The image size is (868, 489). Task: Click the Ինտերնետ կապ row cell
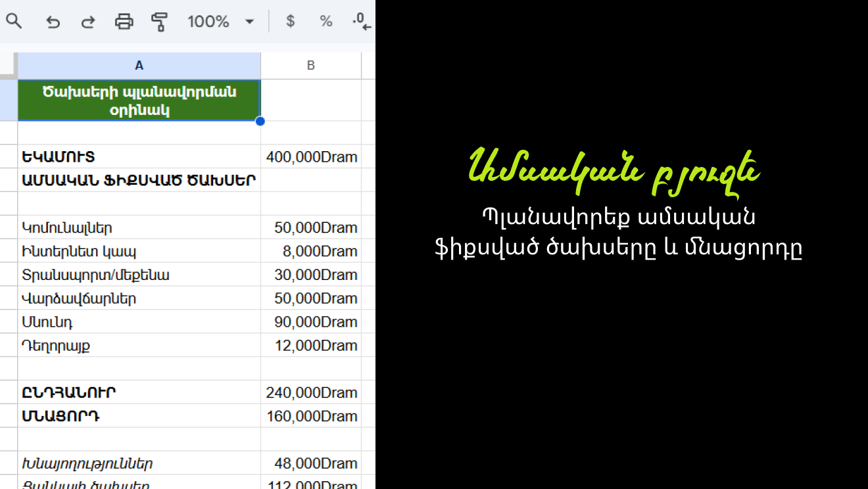(x=139, y=250)
